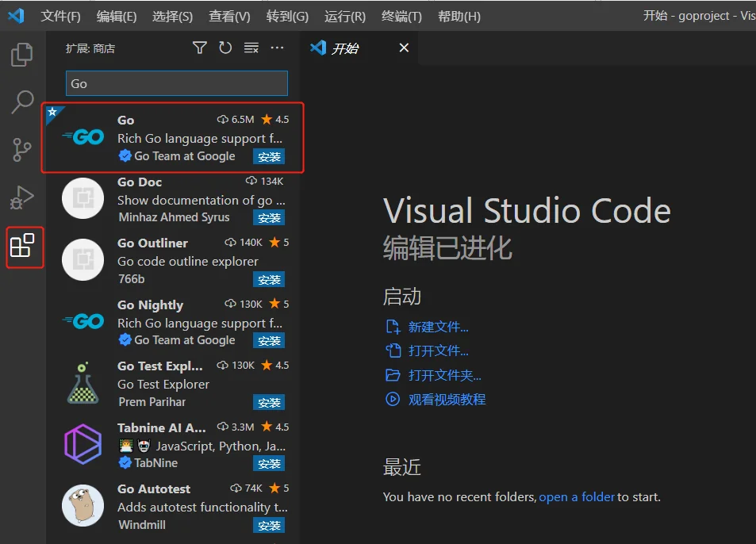Screen dimensions: 756x544
Task: Open the 文件(F) menu
Action: pyautogui.click(x=60, y=17)
